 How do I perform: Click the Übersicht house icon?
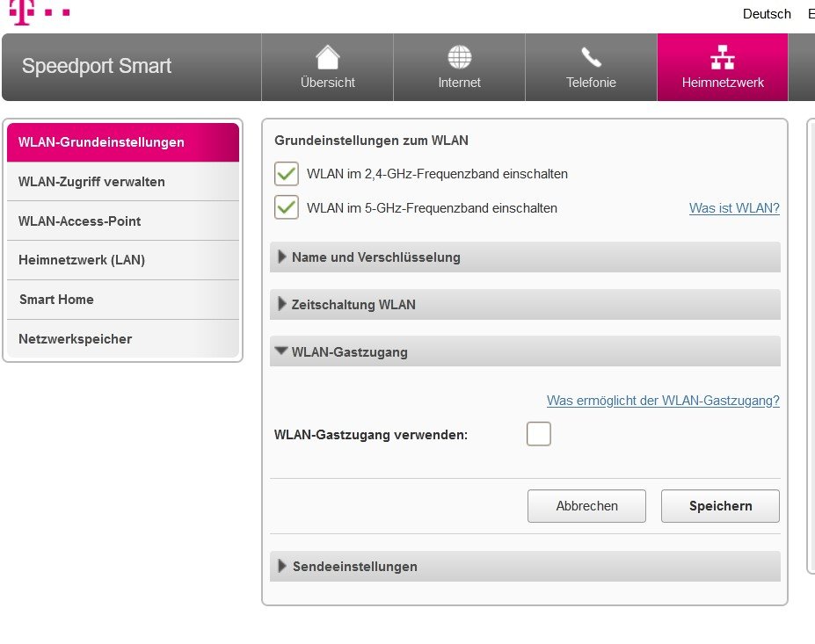pyautogui.click(x=327, y=57)
